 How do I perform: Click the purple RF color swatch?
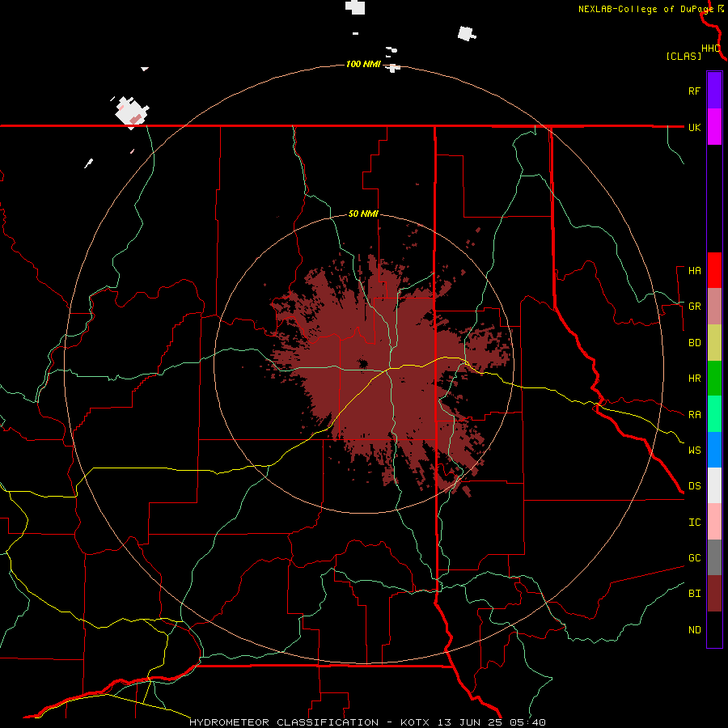click(714, 91)
